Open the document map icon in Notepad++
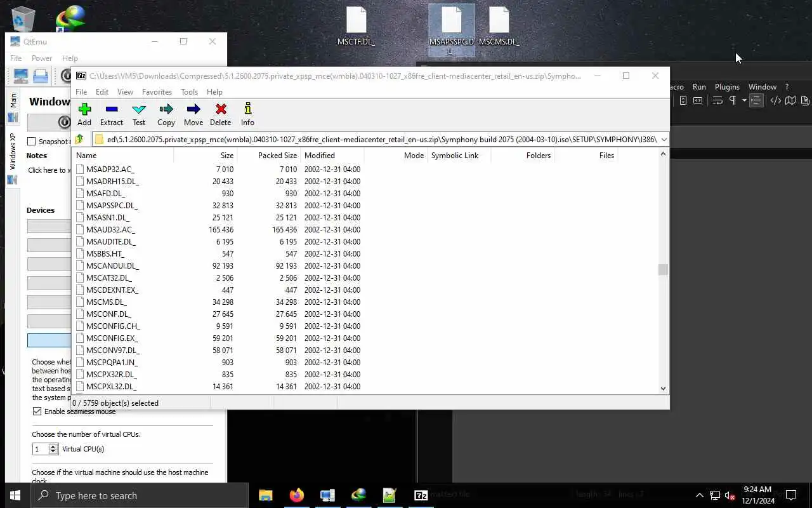The width and height of the screenshot is (812, 508). (790, 100)
